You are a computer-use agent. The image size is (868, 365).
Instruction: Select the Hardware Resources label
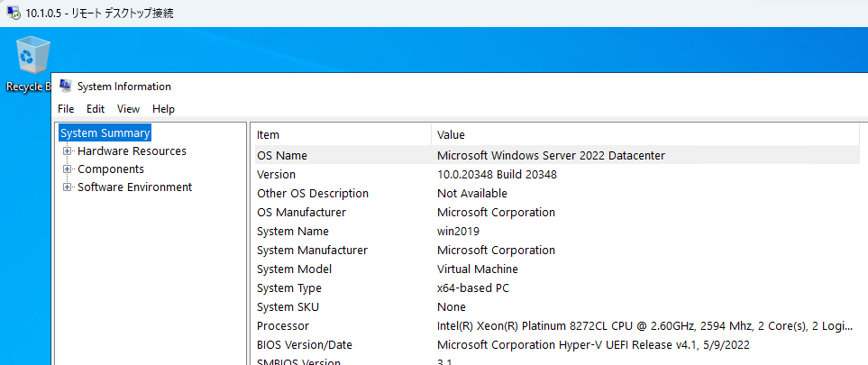pyautogui.click(x=132, y=151)
